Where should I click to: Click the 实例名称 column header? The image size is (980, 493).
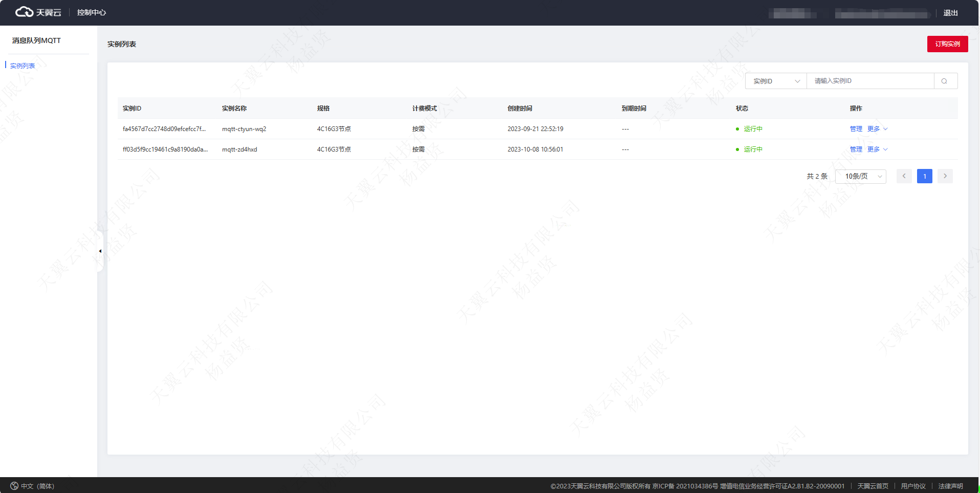tap(234, 109)
